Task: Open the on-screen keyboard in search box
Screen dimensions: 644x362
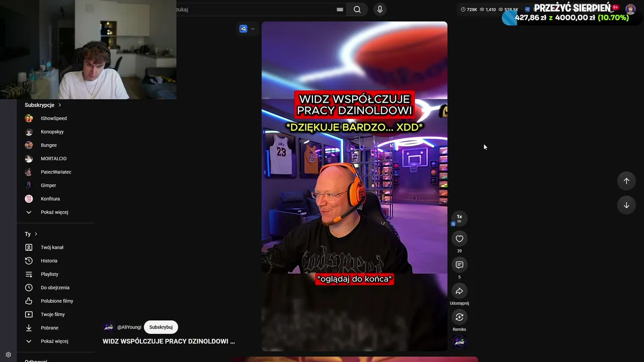Action: click(x=340, y=10)
